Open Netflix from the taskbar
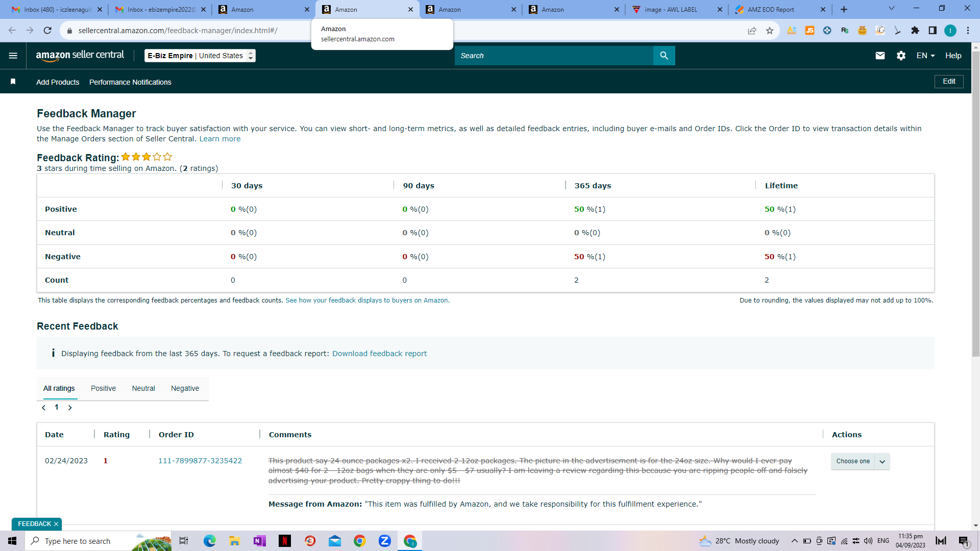Viewport: 980px width, 551px height. 284,541
